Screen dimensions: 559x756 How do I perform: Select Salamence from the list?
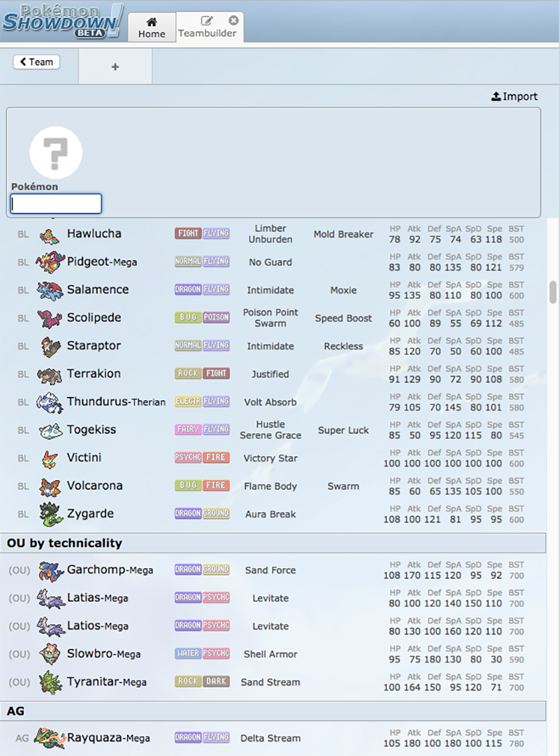273,290
